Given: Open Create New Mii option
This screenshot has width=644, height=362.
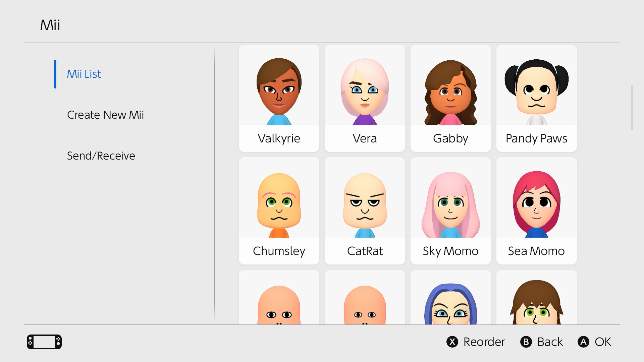Looking at the screenshot, I should (x=105, y=115).
